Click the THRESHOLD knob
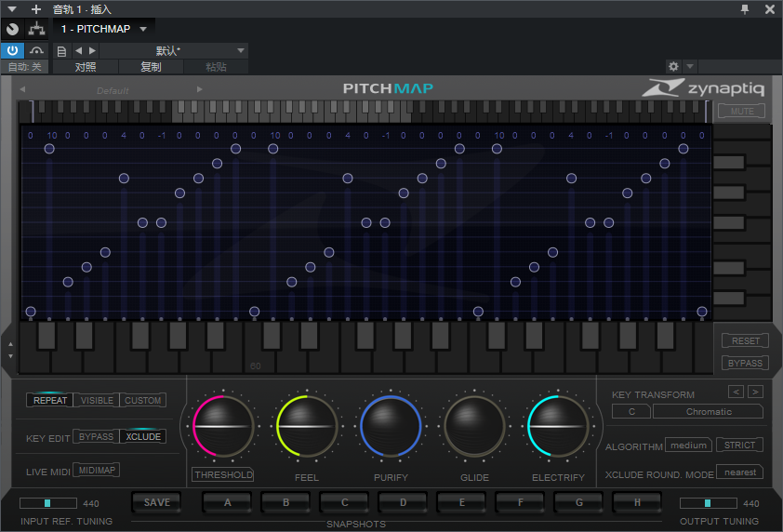The width and height of the screenshot is (783, 532). click(x=223, y=426)
